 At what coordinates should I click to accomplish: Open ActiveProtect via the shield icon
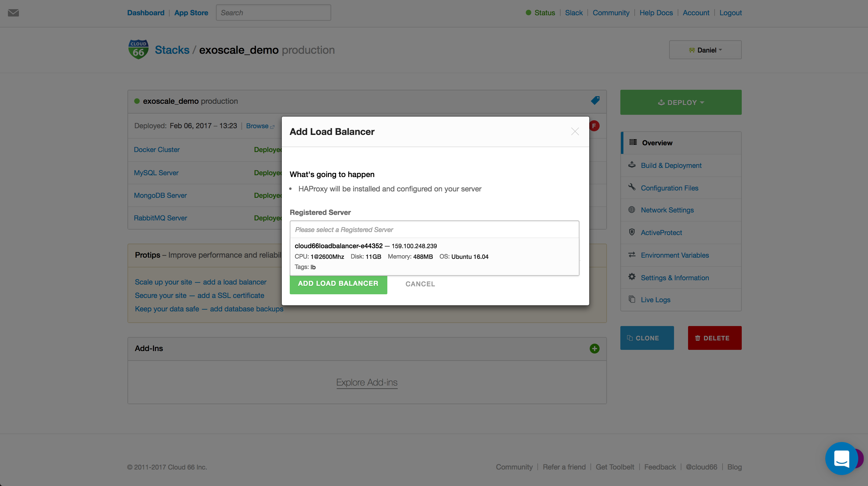[x=632, y=232]
